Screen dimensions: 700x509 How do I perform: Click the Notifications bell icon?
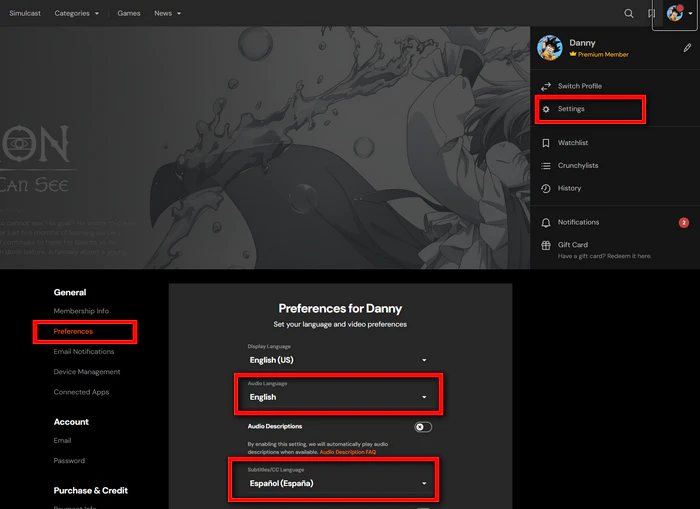pos(546,222)
